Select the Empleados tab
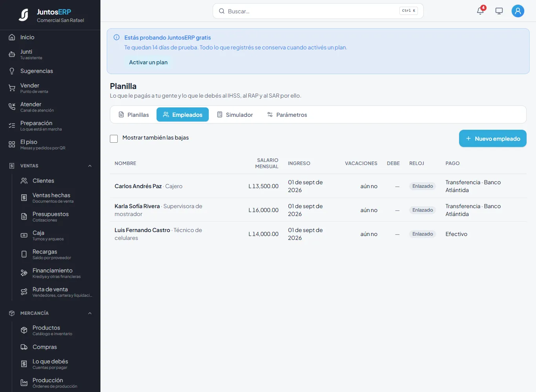Viewport: 536px width, 392px height. coord(182,114)
